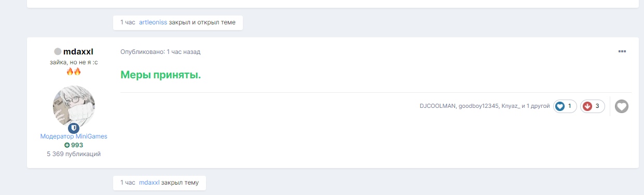Open the three-dot post options menu

[x=622, y=51]
